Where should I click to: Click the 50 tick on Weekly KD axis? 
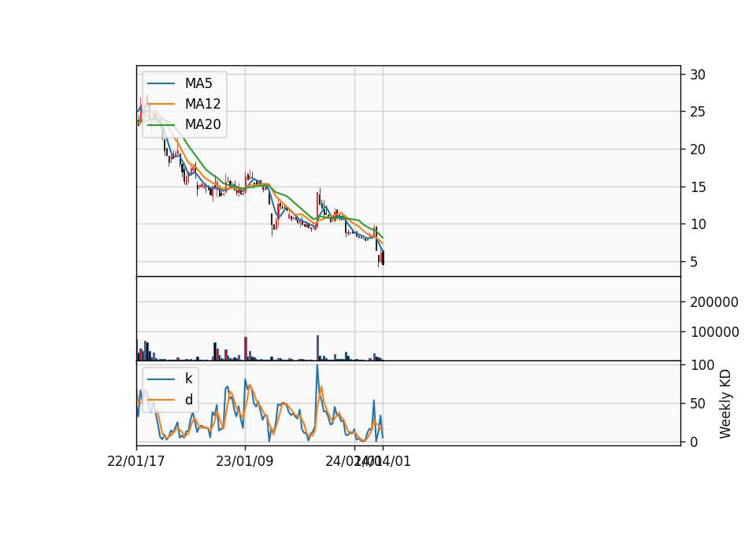pyautogui.click(x=698, y=404)
